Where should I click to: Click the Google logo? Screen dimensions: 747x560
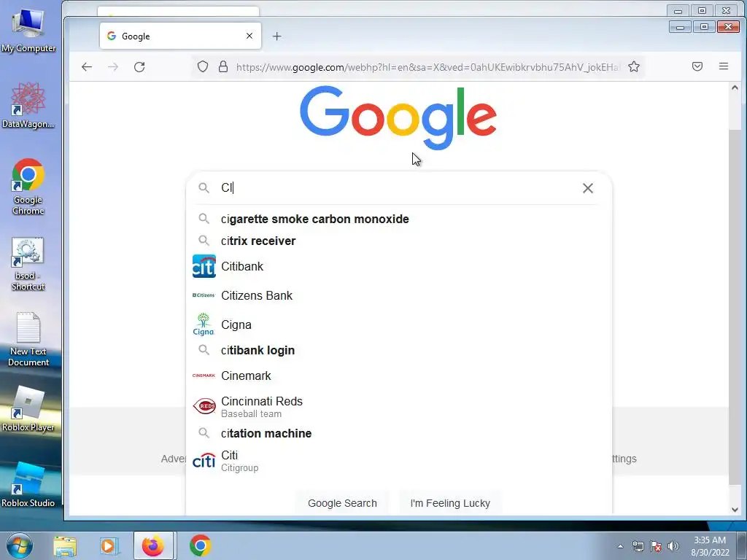point(398,117)
